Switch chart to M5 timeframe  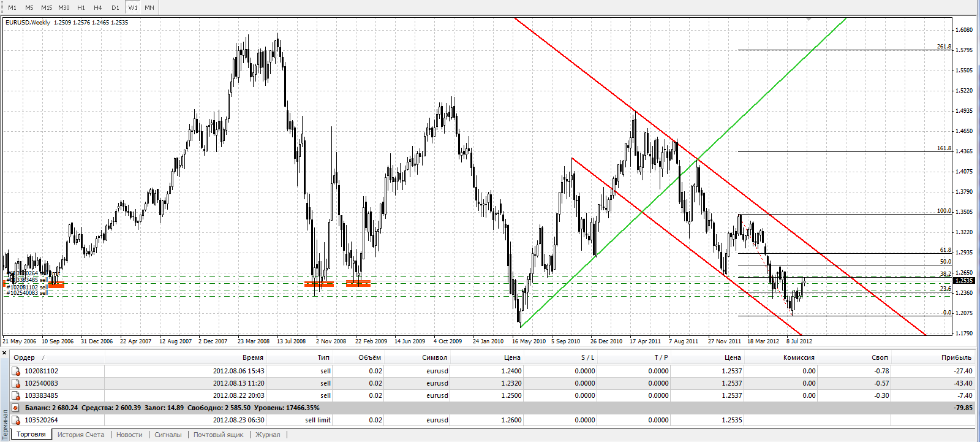tap(29, 7)
